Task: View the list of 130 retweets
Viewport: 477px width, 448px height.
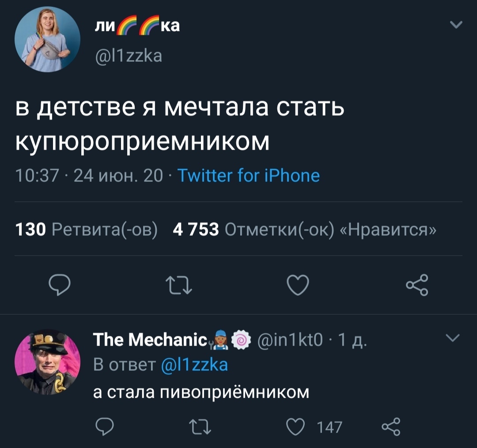Action: click(87, 229)
